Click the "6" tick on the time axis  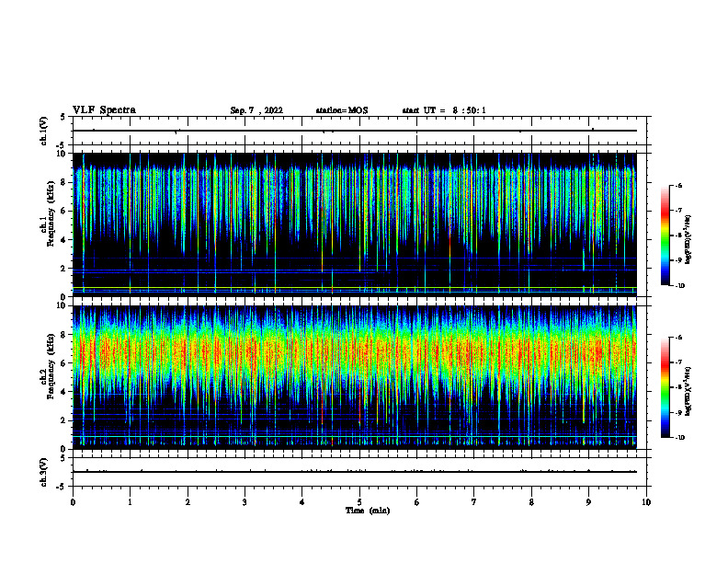click(417, 502)
